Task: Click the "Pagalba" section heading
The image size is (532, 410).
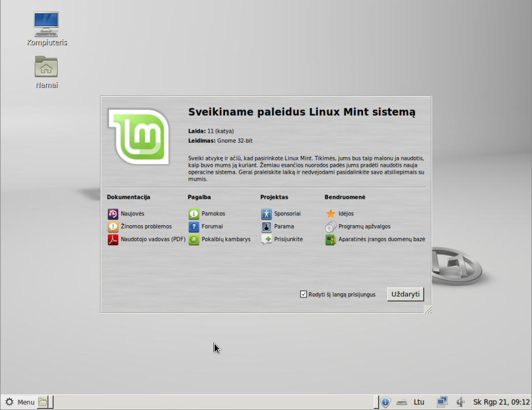Action: 199,197
